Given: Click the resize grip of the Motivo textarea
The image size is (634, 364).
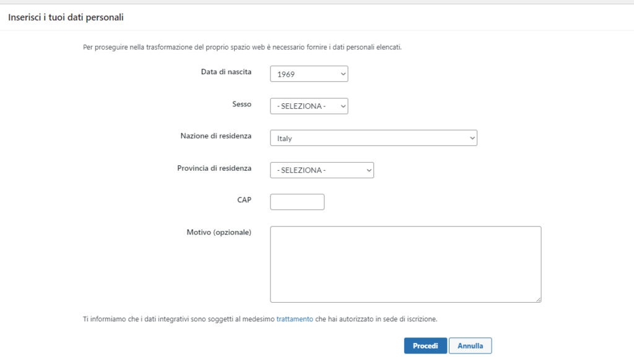Looking at the screenshot, I should click(x=538, y=299).
